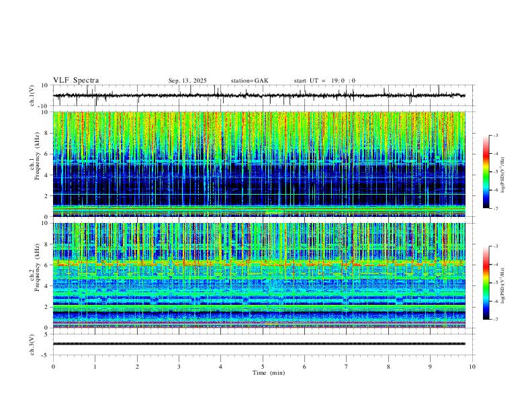Click the time axis tick label '7'
The height and width of the screenshot is (411, 532).
tap(347, 367)
